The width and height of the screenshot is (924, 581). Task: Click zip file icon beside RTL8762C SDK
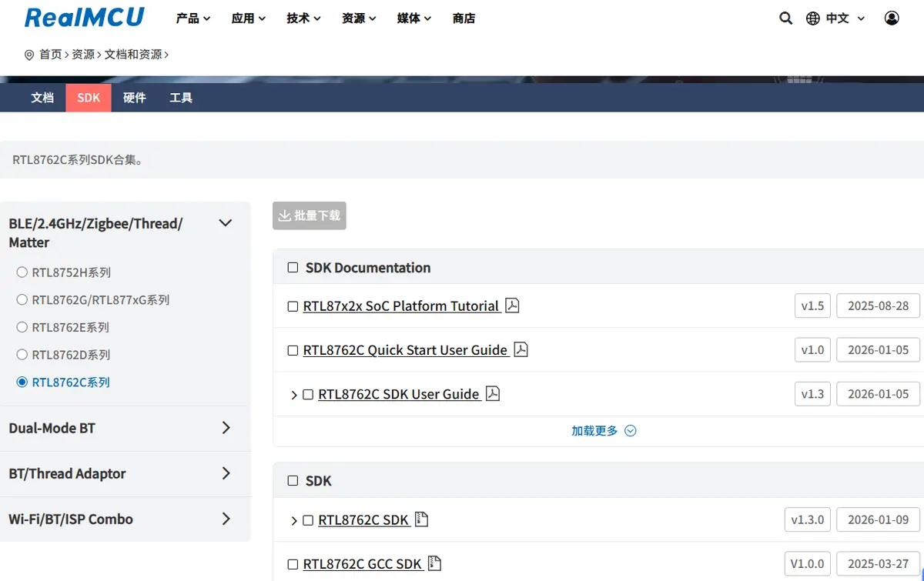tap(421, 519)
